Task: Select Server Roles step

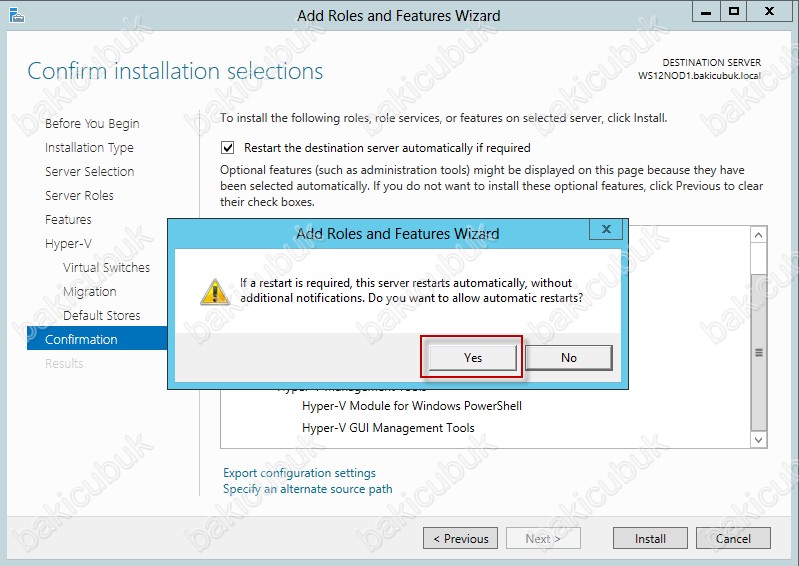Action: [79, 196]
